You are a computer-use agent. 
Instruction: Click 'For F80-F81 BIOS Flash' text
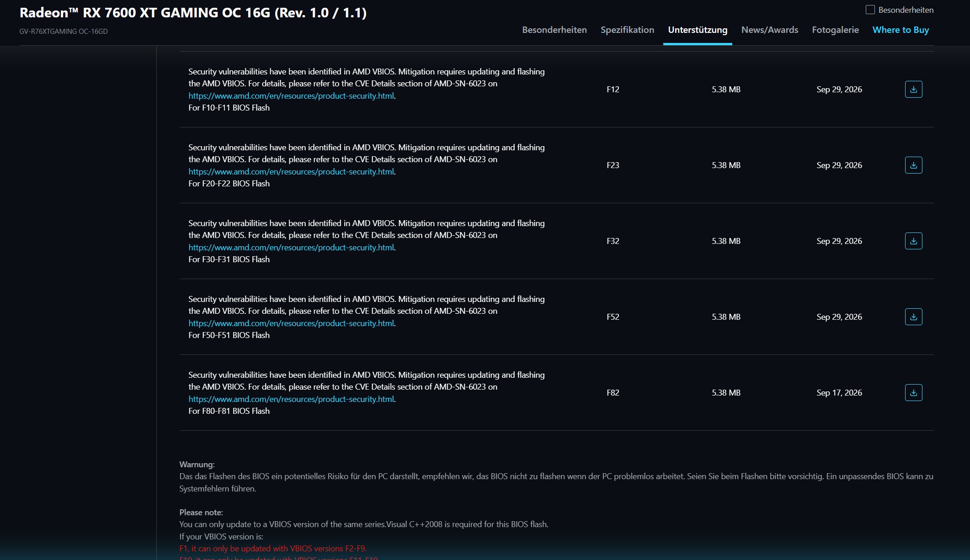point(229,411)
